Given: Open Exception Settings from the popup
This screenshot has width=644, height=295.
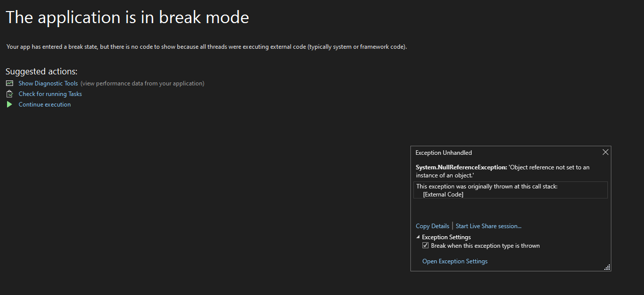Looking at the screenshot, I should (x=454, y=261).
